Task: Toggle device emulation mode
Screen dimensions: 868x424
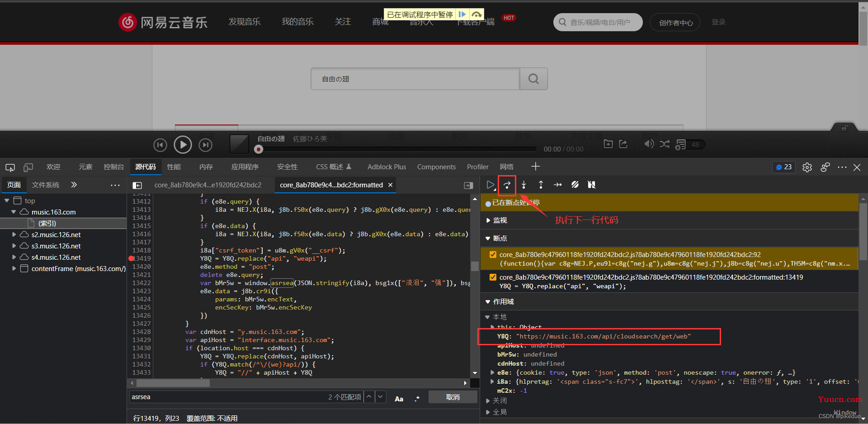Action: (28, 167)
